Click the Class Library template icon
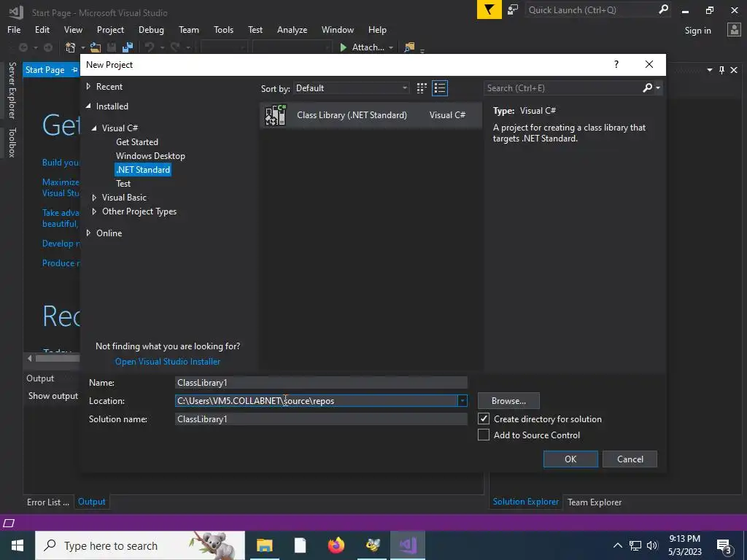The image size is (747, 560). tap(275, 114)
